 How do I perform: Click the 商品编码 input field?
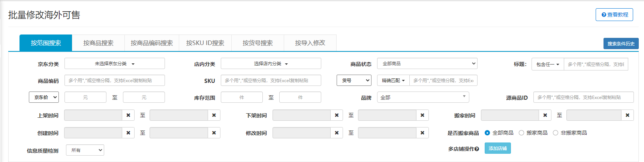(x=114, y=80)
